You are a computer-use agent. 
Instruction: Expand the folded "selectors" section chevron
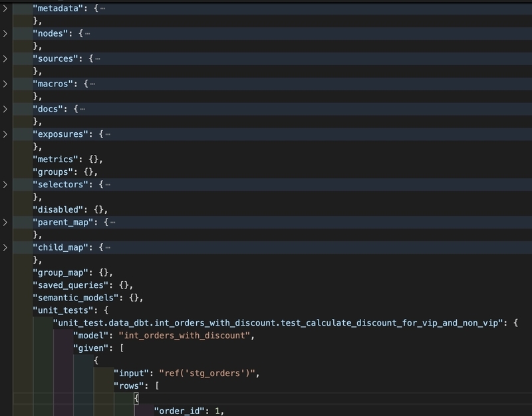coord(5,185)
